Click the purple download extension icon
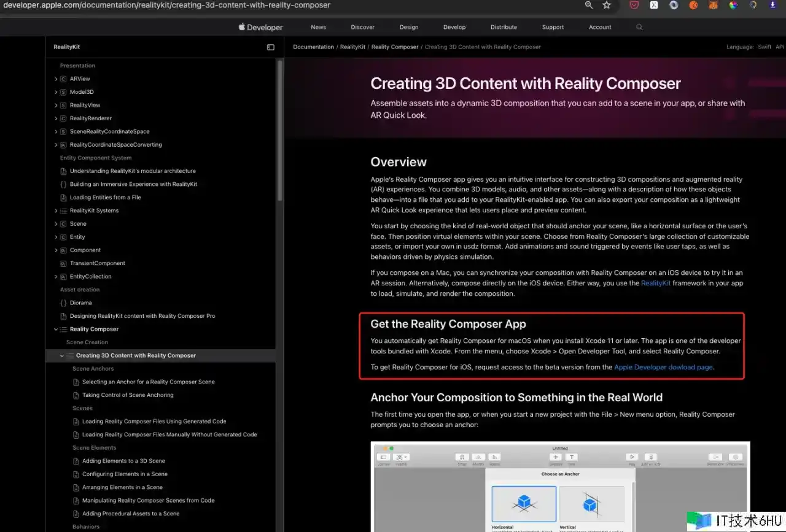786x532 pixels. [772, 5]
